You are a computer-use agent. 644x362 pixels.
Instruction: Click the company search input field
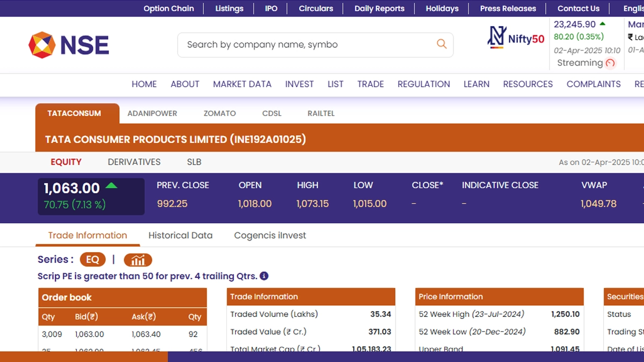(x=306, y=45)
